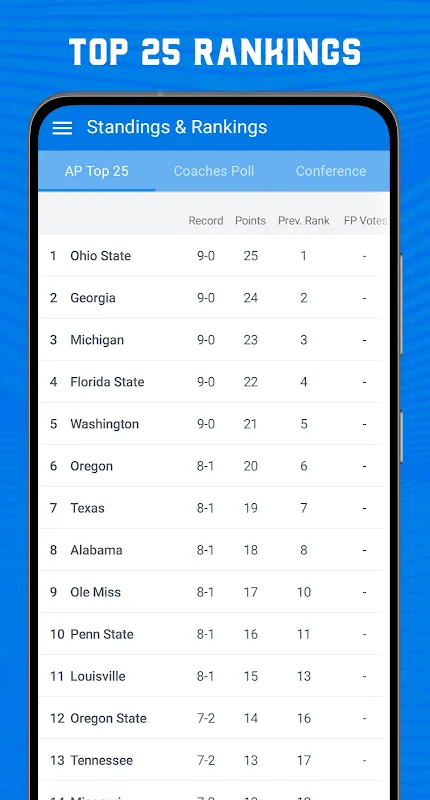Tap the Prev. Rank column header
Image resolution: width=430 pixels, height=800 pixels.
pyautogui.click(x=303, y=221)
